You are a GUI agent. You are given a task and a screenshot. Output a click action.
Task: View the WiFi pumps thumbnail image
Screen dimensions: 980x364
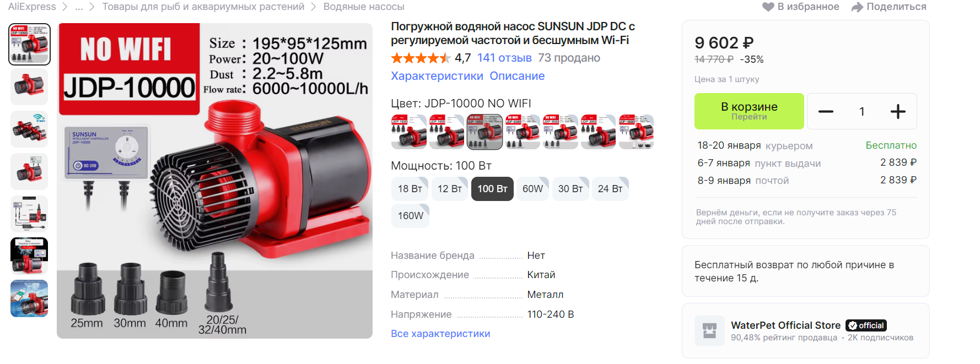(29, 129)
